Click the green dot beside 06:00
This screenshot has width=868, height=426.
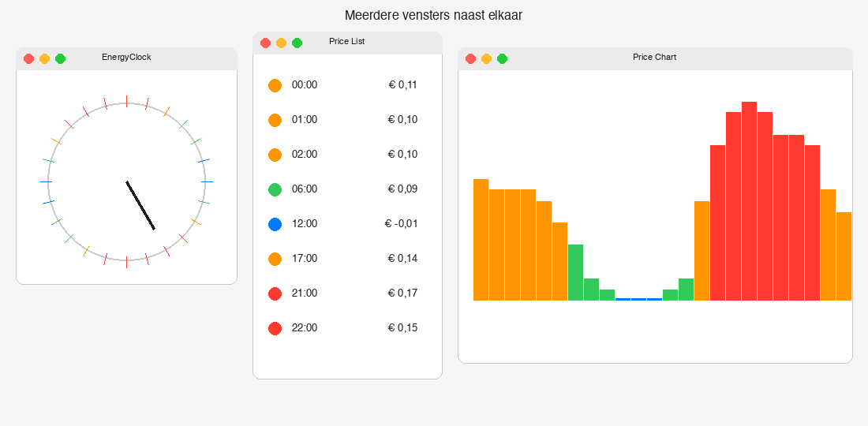tap(275, 189)
